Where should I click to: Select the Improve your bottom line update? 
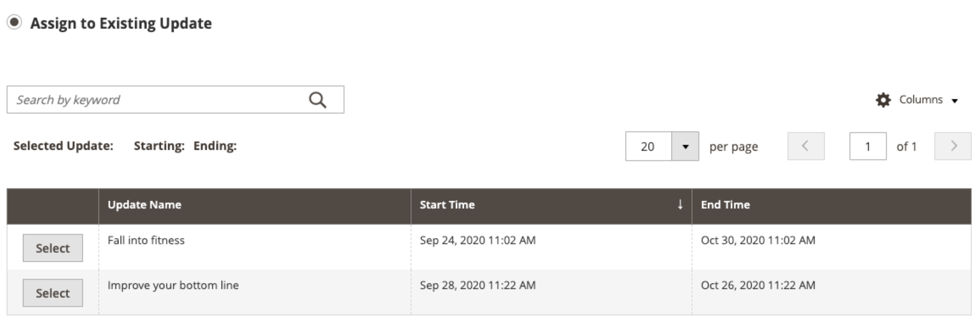click(x=53, y=293)
